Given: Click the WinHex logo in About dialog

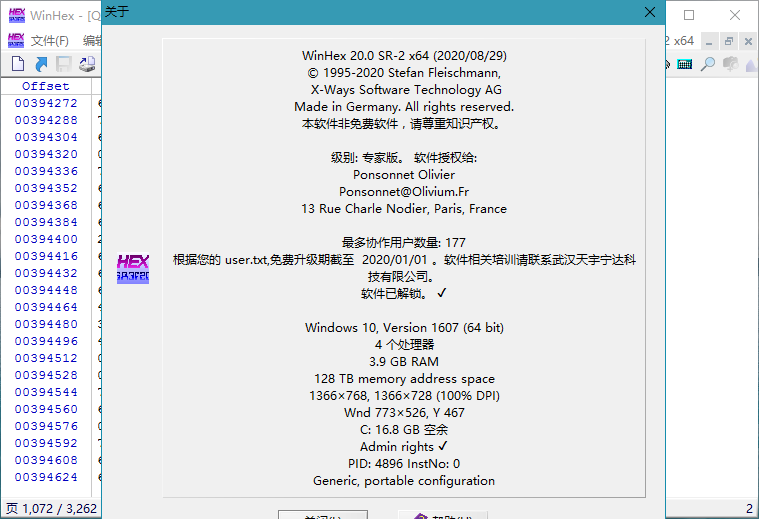Looking at the screenshot, I should (x=133, y=266).
